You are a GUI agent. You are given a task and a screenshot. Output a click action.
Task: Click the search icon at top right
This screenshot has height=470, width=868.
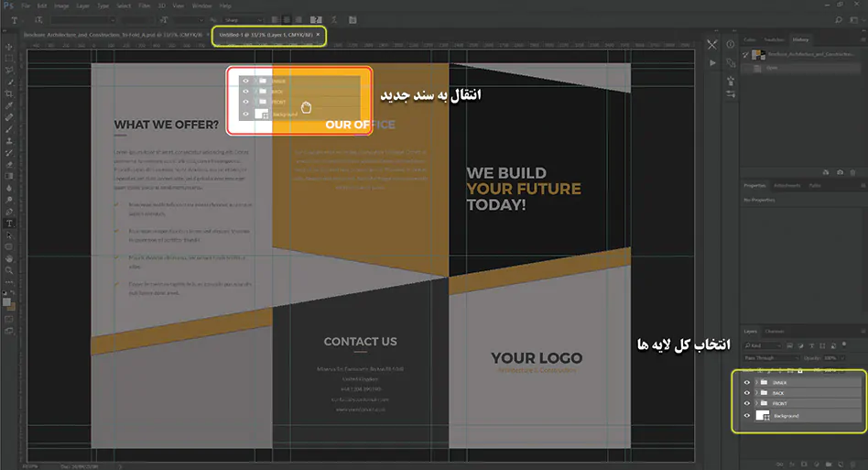[839, 20]
